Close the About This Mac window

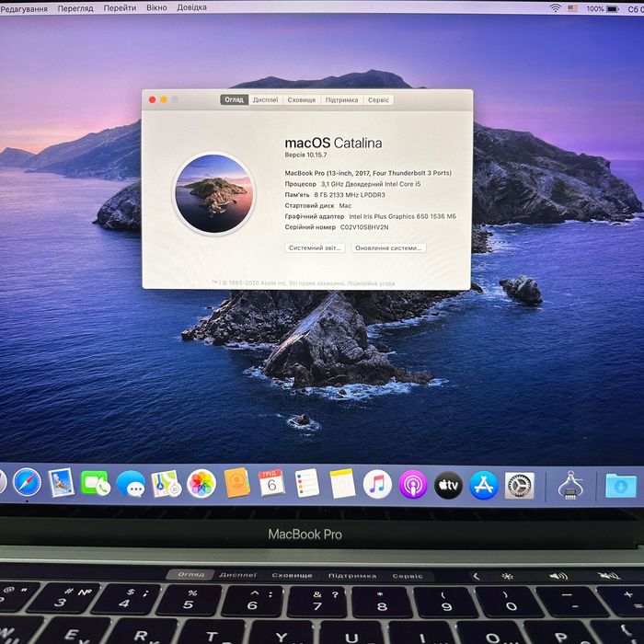(152, 99)
